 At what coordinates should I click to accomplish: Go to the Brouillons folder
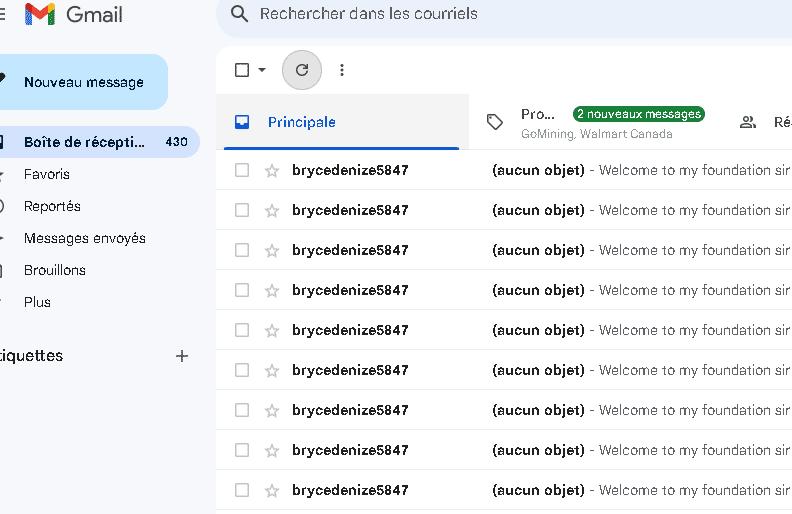[55, 270]
